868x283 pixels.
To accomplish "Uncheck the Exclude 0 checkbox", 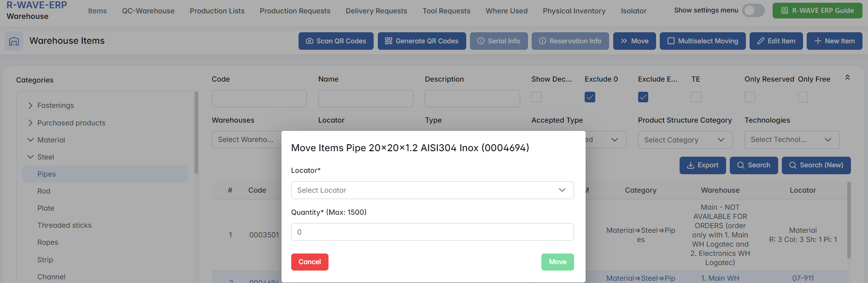I will point(590,97).
